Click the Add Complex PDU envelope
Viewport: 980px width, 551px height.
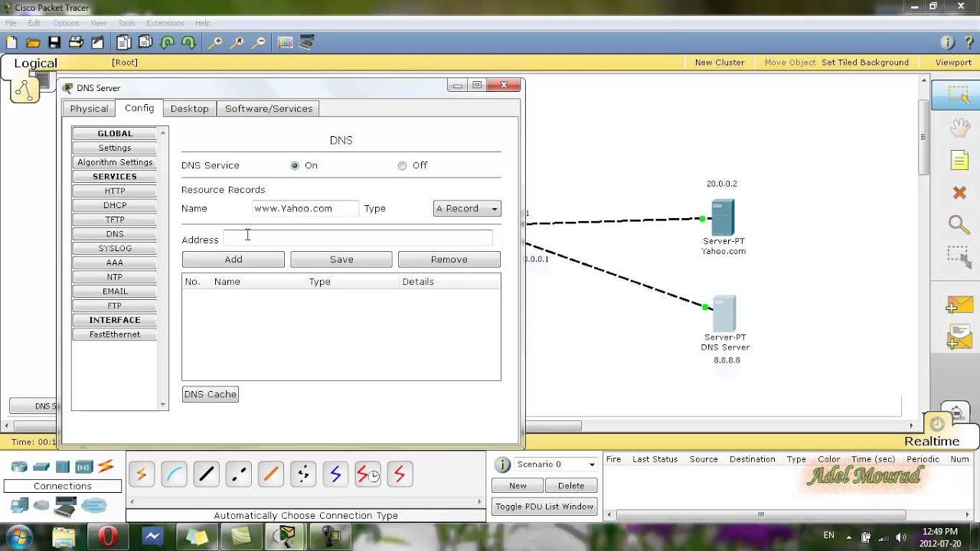click(959, 337)
